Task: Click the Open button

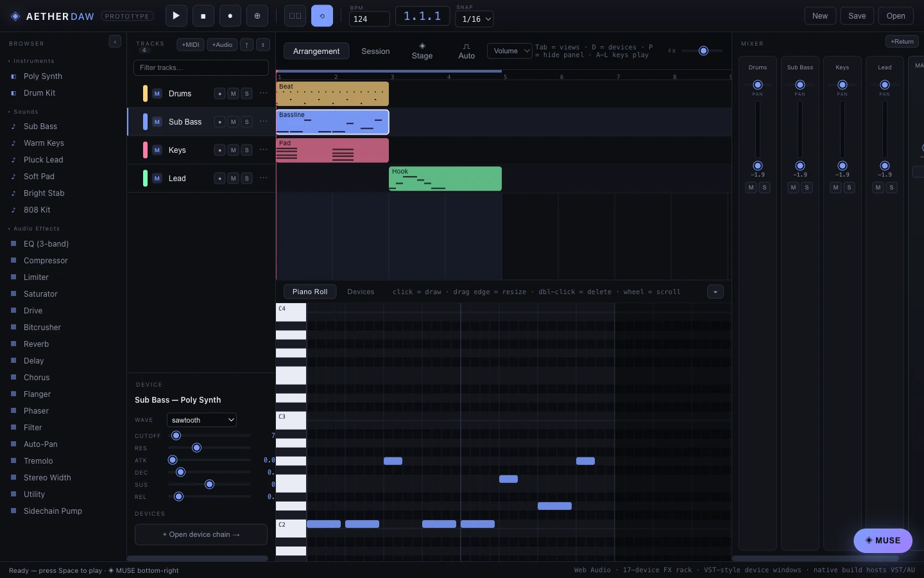Action: [x=896, y=16]
